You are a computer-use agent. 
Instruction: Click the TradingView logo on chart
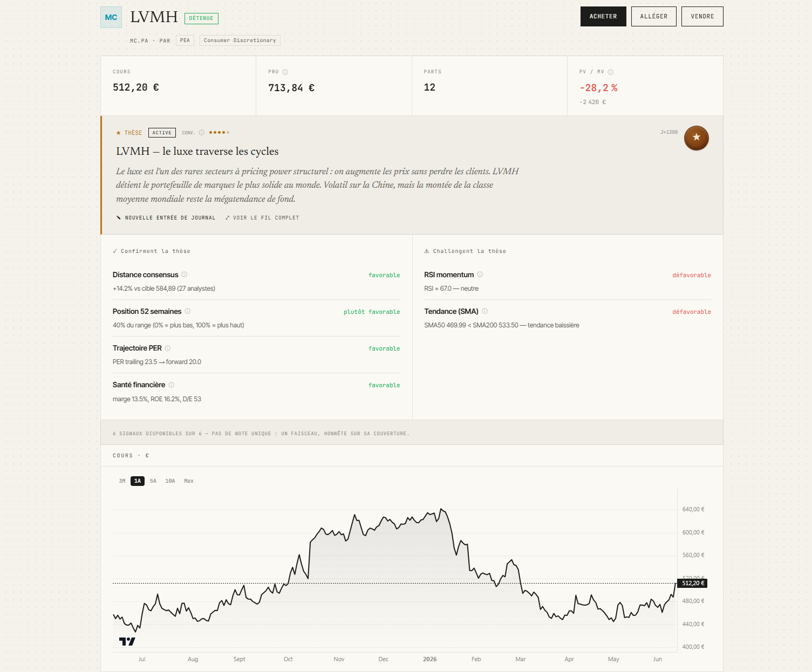(127, 641)
